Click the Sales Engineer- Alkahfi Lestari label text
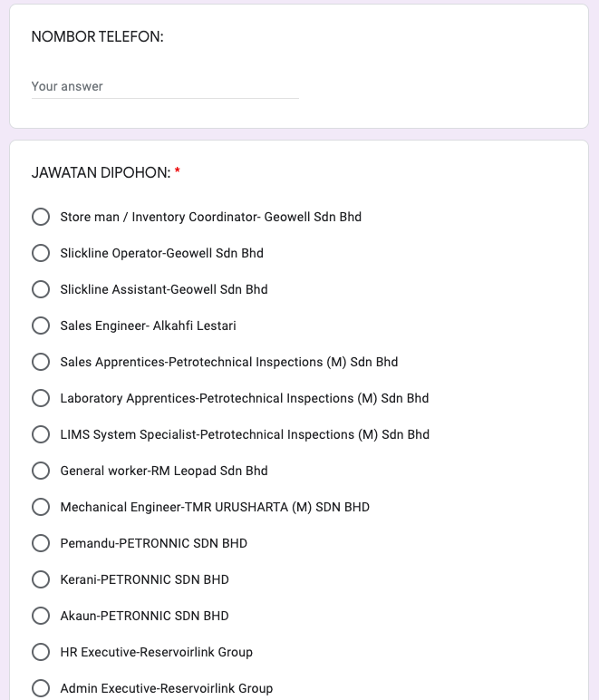 [x=148, y=326]
